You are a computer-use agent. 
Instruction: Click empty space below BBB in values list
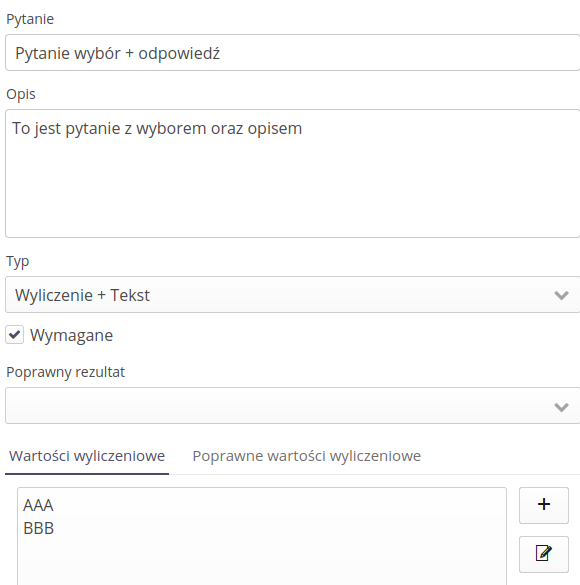[261, 561]
